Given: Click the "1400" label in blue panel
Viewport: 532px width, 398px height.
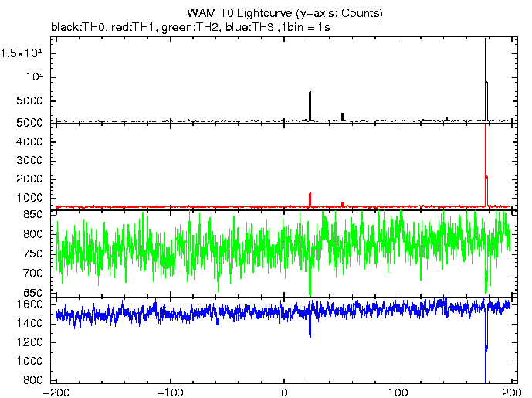Looking at the screenshot, I should (x=29, y=323).
